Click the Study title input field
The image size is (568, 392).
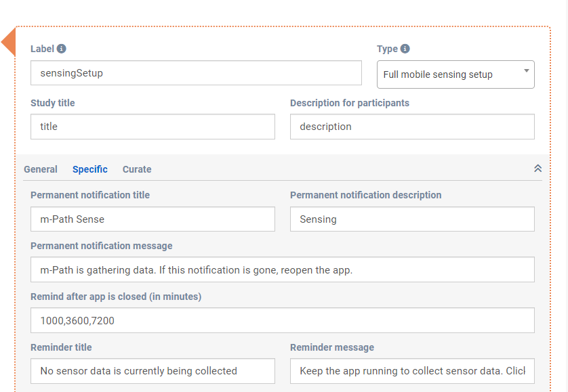pos(153,127)
